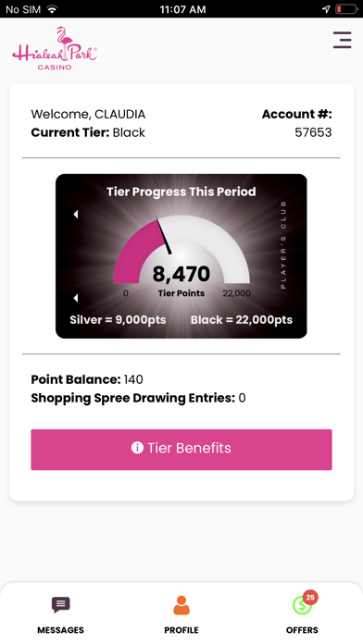The width and height of the screenshot is (363, 644).
Task: Select the PROFILE tab label
Action: (181, 630)
